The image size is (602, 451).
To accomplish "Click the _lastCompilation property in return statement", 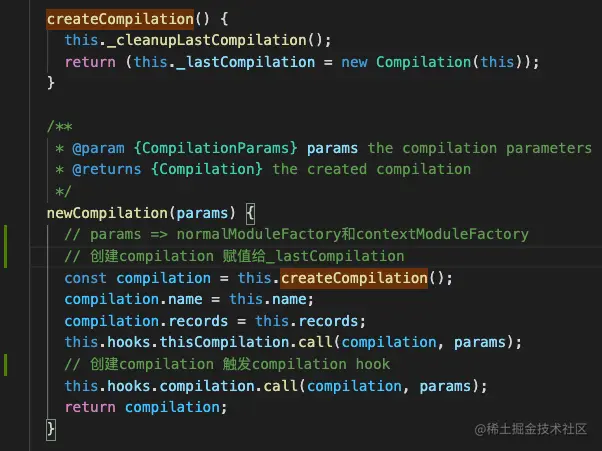I will tap(246, 62).
